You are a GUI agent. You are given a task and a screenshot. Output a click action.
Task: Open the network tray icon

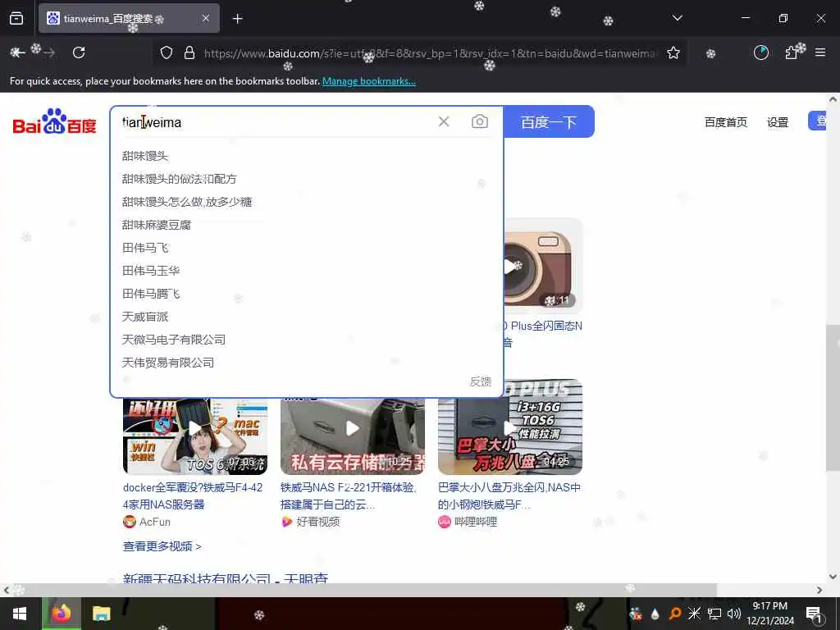coord(714,614)
